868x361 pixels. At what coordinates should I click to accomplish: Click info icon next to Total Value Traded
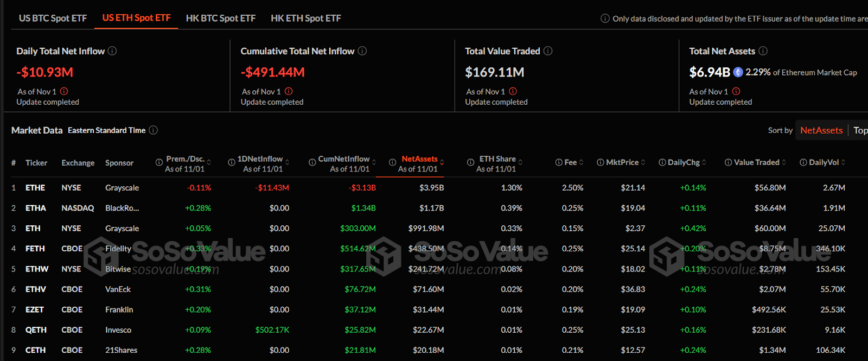click(548, 51)
